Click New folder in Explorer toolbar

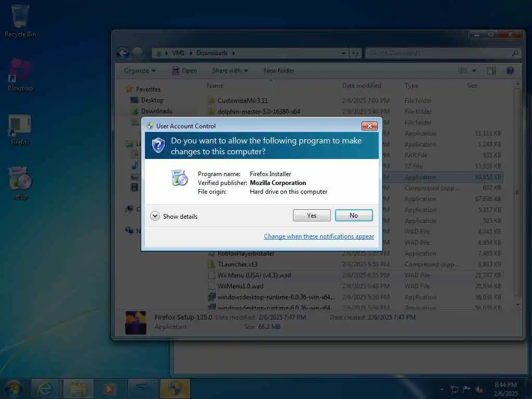click(279, 71)
